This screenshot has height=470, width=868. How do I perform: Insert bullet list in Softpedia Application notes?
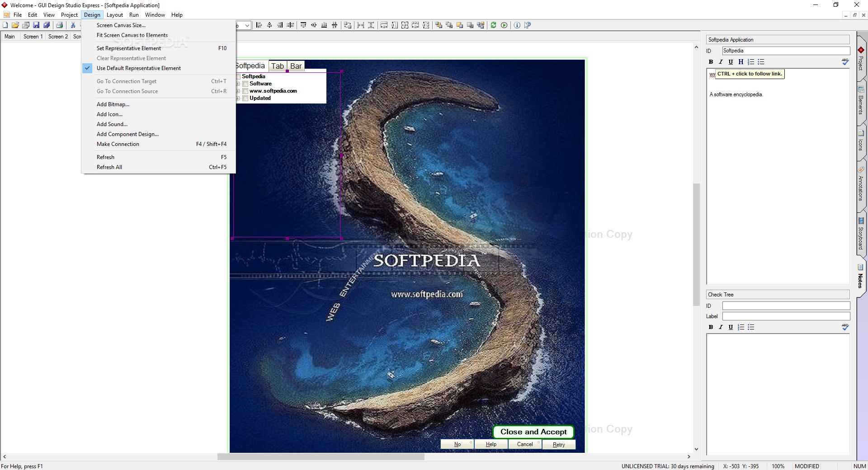761,62
